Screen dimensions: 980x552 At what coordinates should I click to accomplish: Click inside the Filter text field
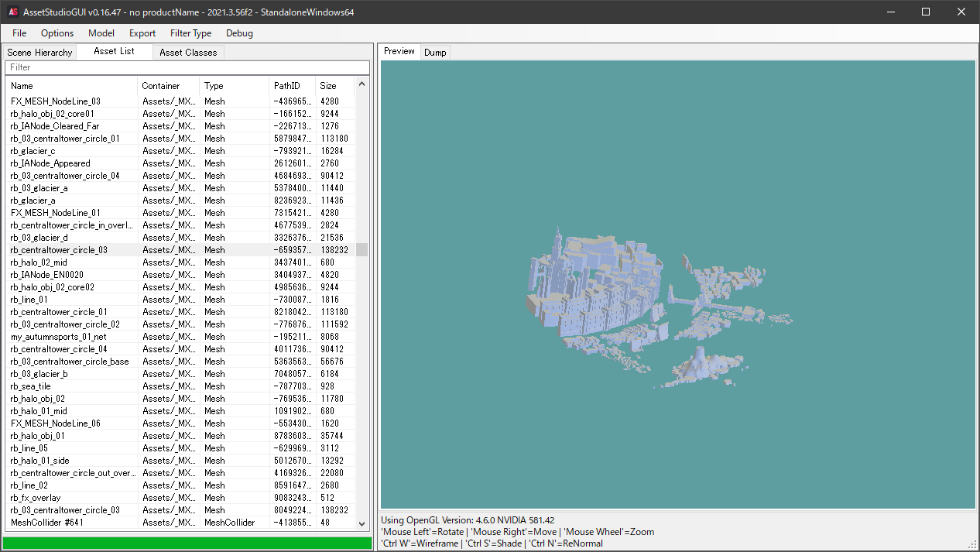click(x=186, y=67)
